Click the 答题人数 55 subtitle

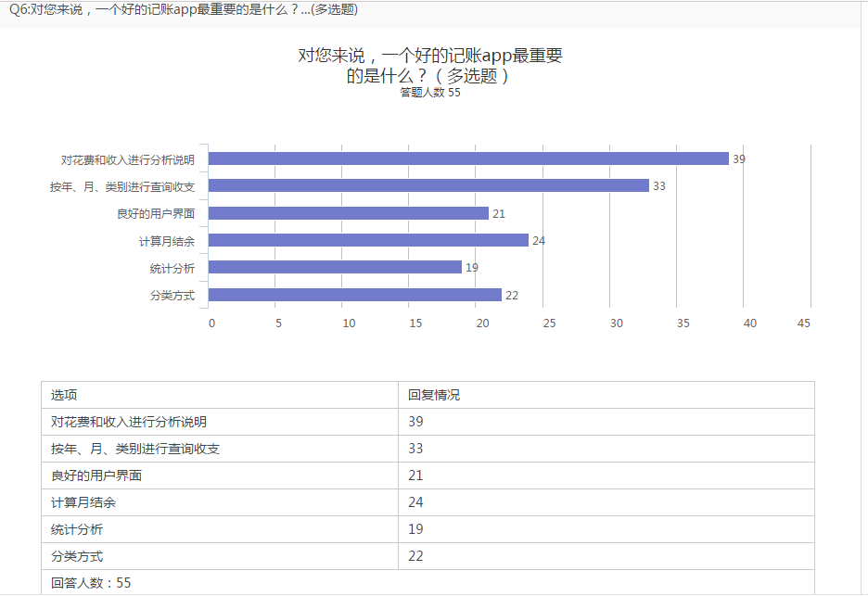(x=430, y=93)
